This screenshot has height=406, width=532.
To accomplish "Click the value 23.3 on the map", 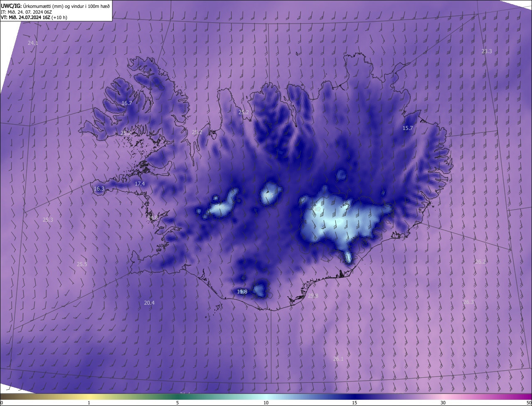I will [487, 51].
